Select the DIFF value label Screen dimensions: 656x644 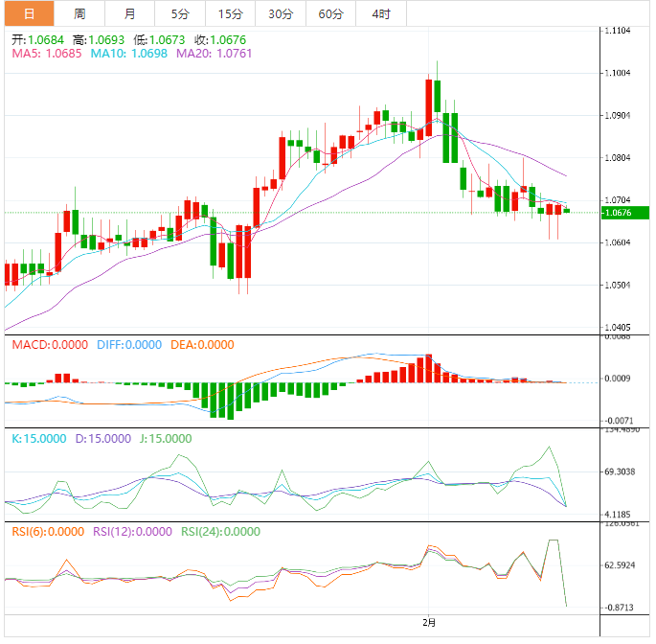[x=129, y=345]
